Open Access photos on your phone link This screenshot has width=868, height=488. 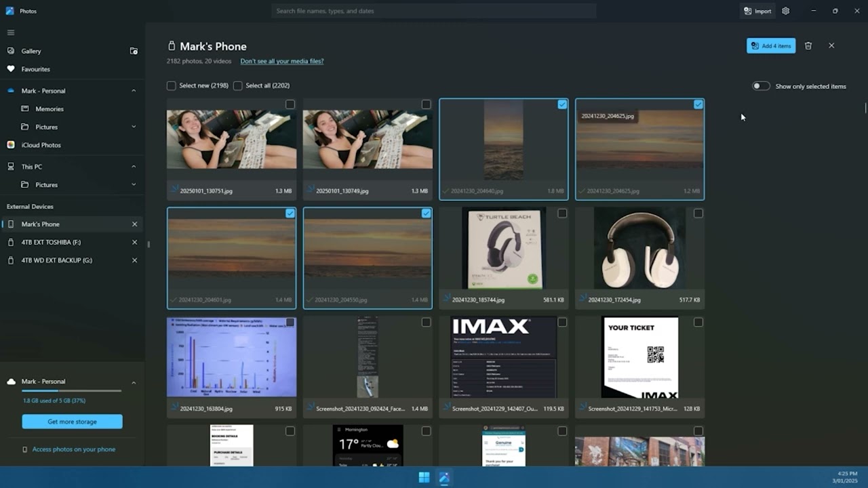pyautogui.click(x=74, y=449)
